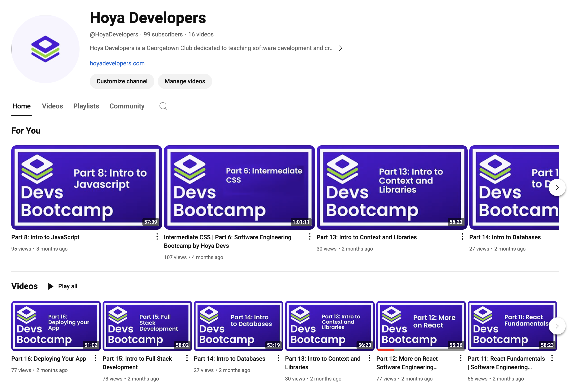Open more options for Part 11: React Fundamentals
577x392 pixels.
552,358
